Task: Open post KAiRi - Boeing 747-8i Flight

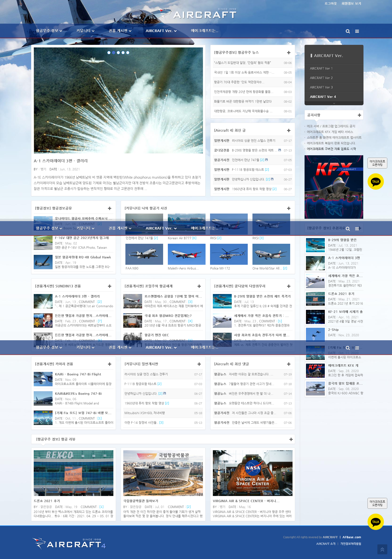Action: click(78, 374)
